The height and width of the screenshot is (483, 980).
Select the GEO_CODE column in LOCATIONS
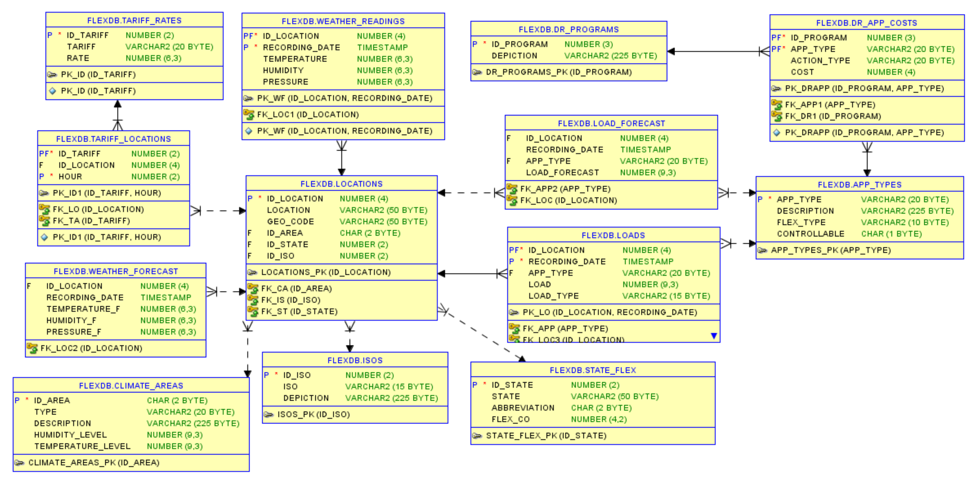[290, 222]
